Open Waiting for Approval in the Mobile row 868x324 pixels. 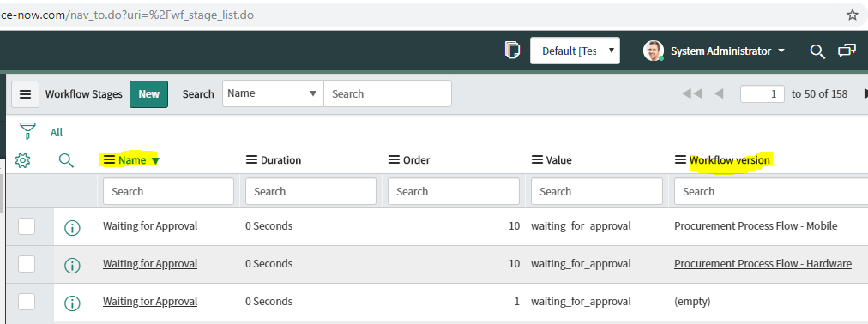[x=150, y=226]
